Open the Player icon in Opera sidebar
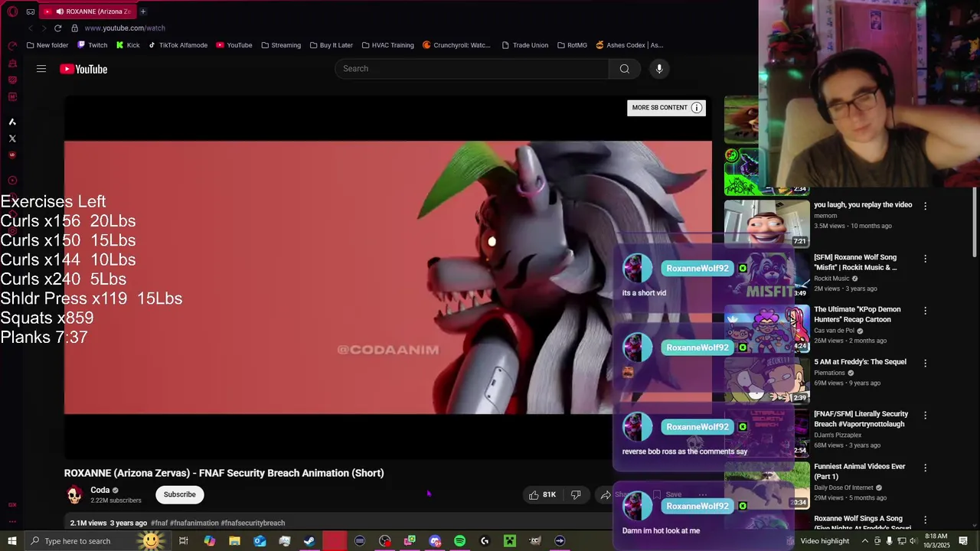The width and height of the screenshot is (980, 551). (12, 181)
